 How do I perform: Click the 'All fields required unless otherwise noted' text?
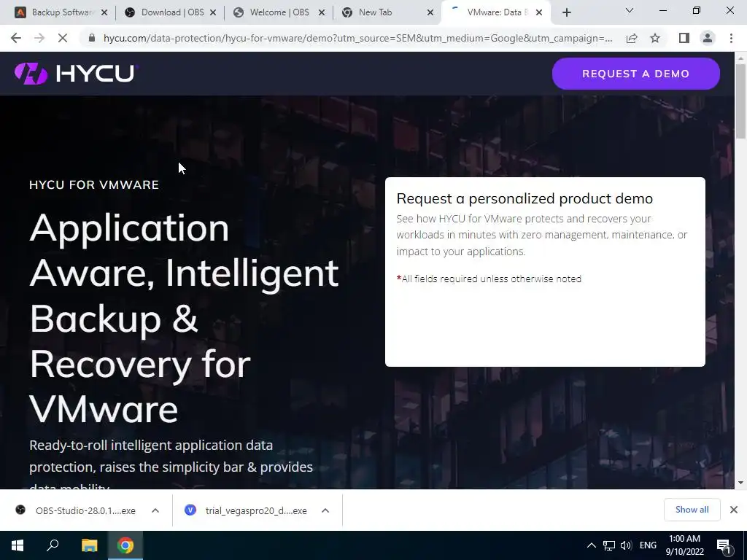[491, 279]
